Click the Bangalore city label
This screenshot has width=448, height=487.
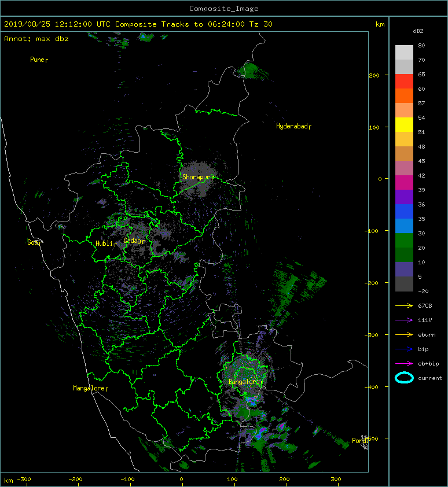245,382
